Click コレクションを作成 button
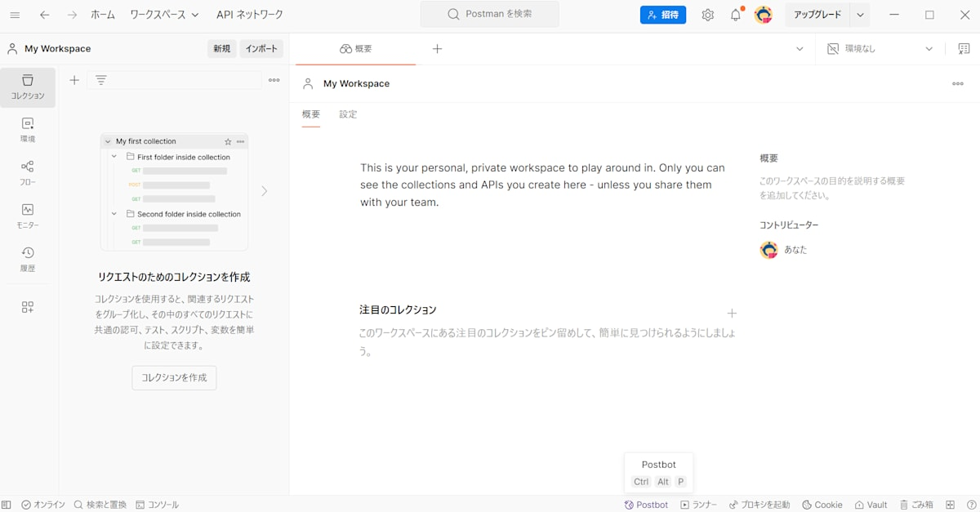The image size is (980, 512). click(x=174, y=377)
